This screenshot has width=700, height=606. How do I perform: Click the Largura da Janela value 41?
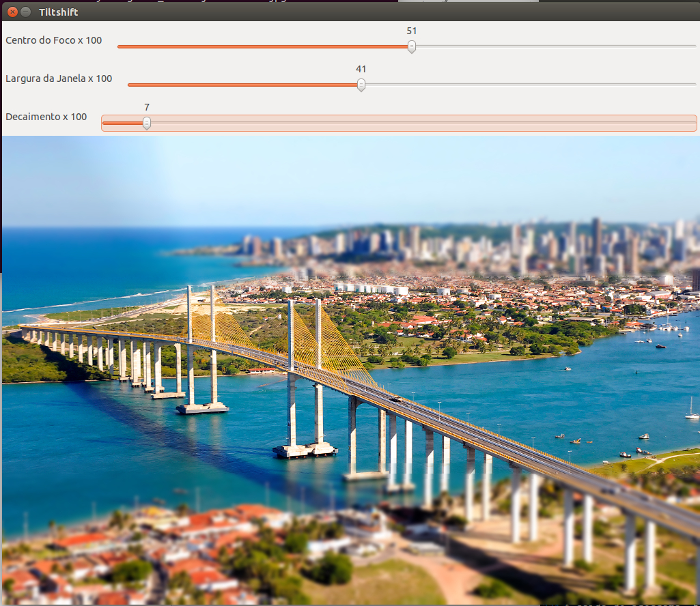(x=361, y=69)
